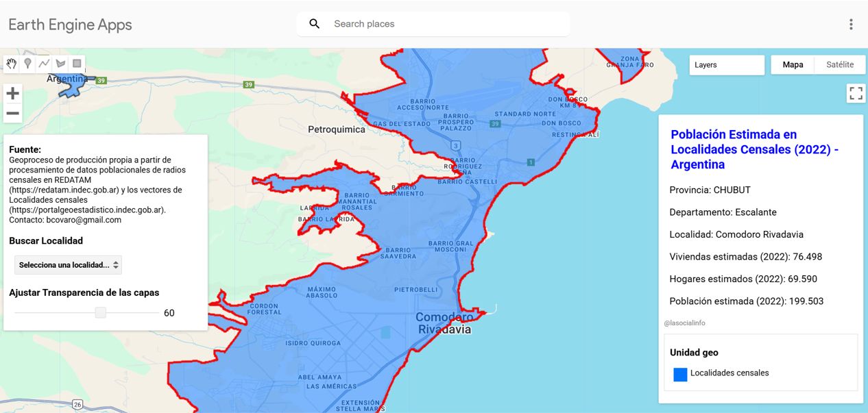The width and height of the screenshot is (868, 413).
Task: Select the draw polygon shape tool
Action: click(x=60, y=64)
